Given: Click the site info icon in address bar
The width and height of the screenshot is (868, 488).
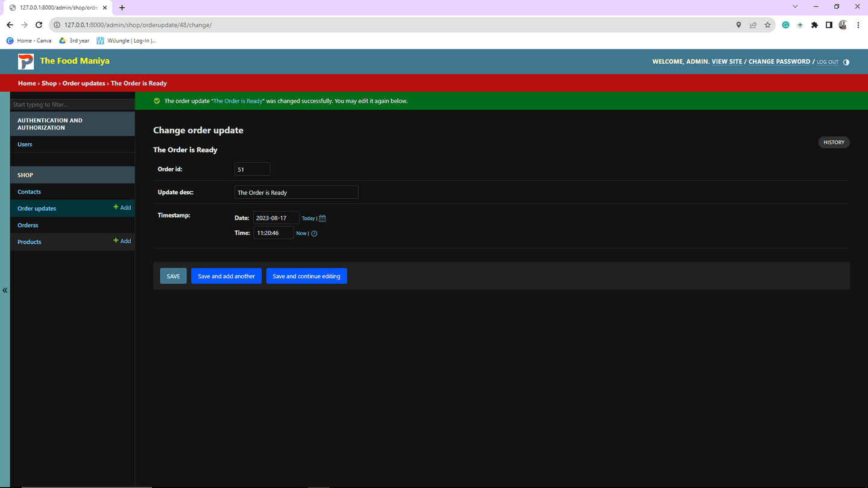Looking at the screenshot, I should tap(57, 25).
